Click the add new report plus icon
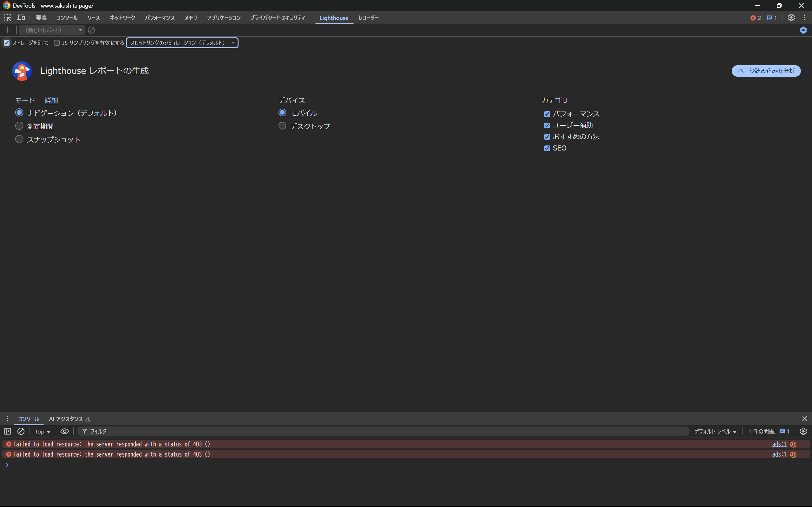The image size is (812, 507). [7, 30]
